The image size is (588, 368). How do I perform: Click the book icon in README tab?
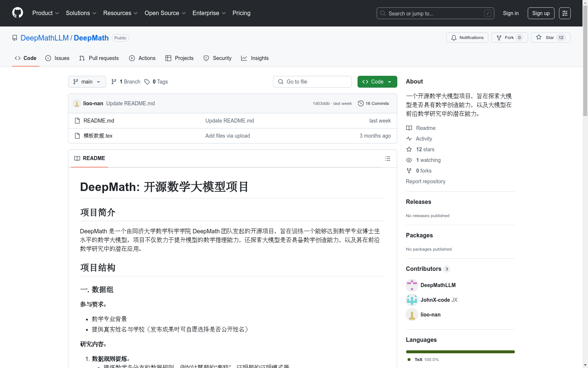point(77,158)
